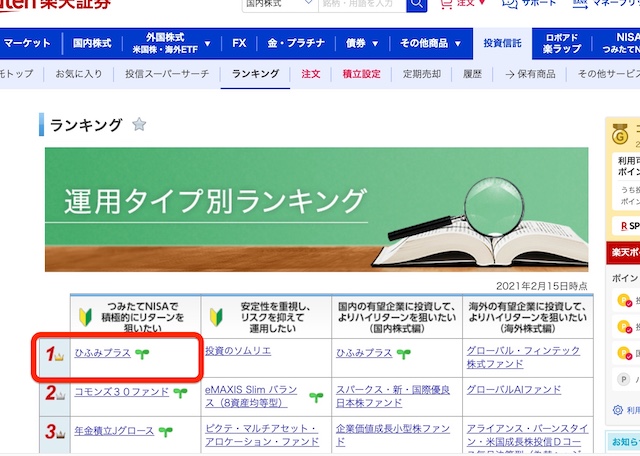Click the favorite star beside ランキング heading

pos(139,125)
